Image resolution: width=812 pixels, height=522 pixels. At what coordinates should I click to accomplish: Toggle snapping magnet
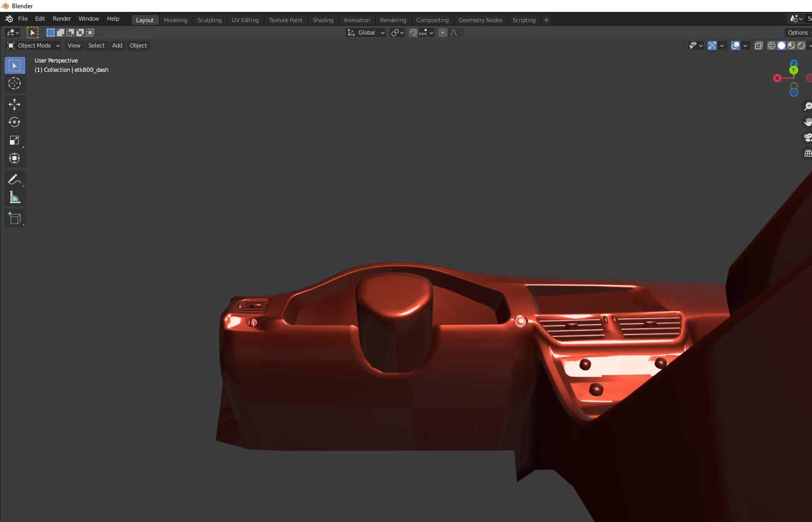tap(413, 33)
